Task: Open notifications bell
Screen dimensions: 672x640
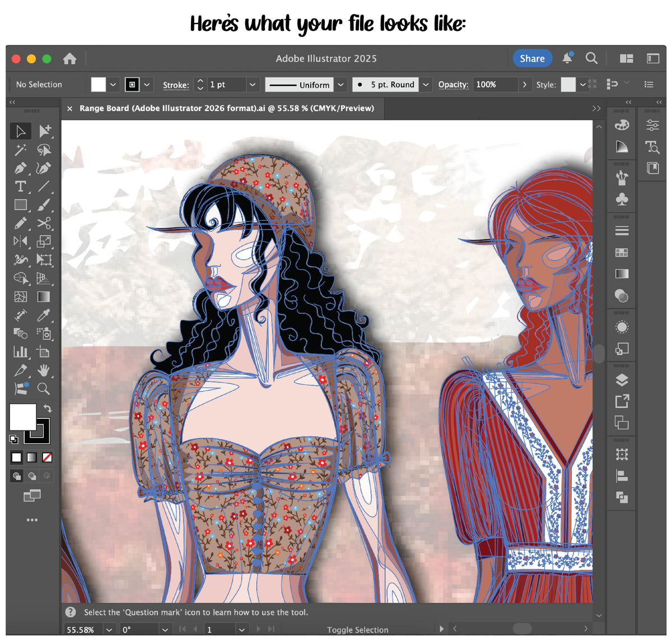Action: click(x=567, y=58)
